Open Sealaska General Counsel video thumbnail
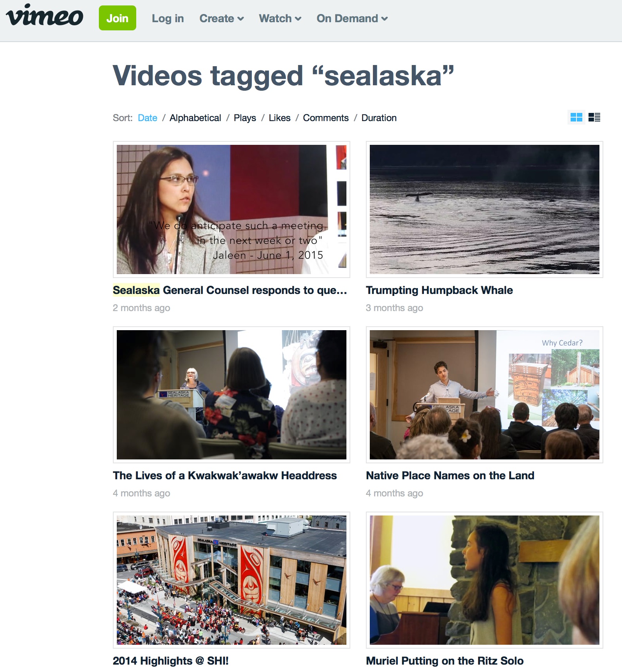 [x=232, y=209]
